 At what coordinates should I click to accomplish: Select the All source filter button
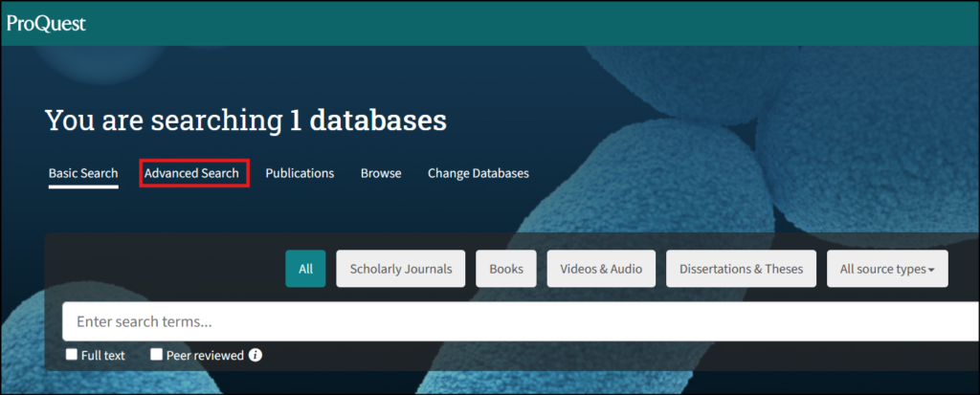pos(305,269)
